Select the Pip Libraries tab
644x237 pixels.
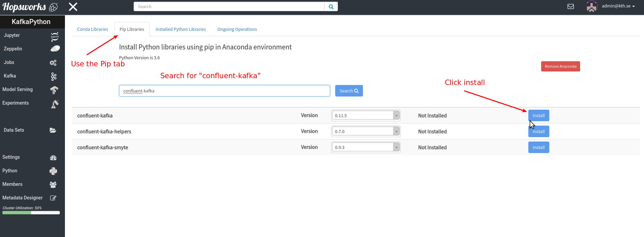click(x=132, y=29)
